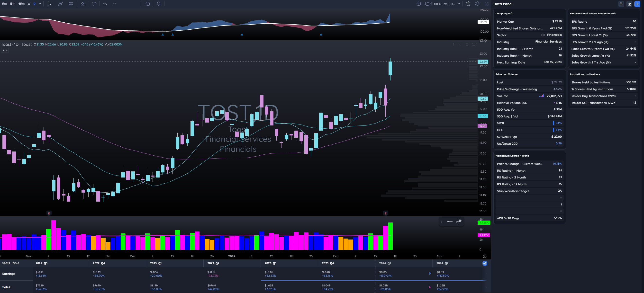This screenshot has height=293, width=644.
Task: Click the fullscreen expand icon
Action: 487,4
